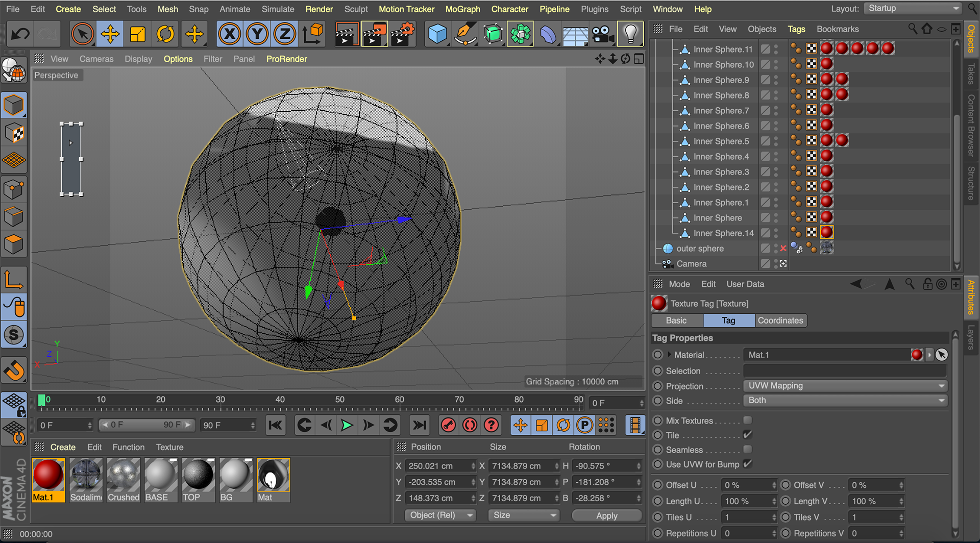The height and width of the screenshot is (543, 980).
Task: Open the MoGraph menu
Action: click(x=462, y=9)
